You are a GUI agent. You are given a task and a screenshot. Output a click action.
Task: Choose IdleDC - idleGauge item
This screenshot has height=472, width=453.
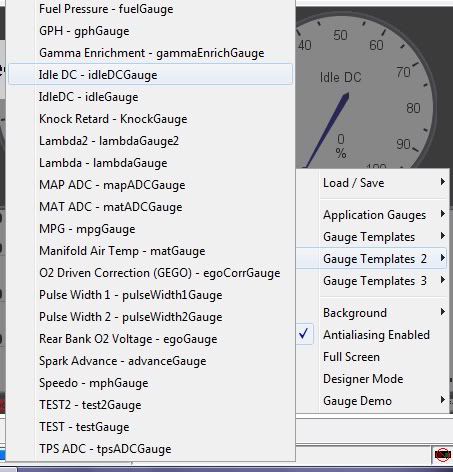click(151, 97)
